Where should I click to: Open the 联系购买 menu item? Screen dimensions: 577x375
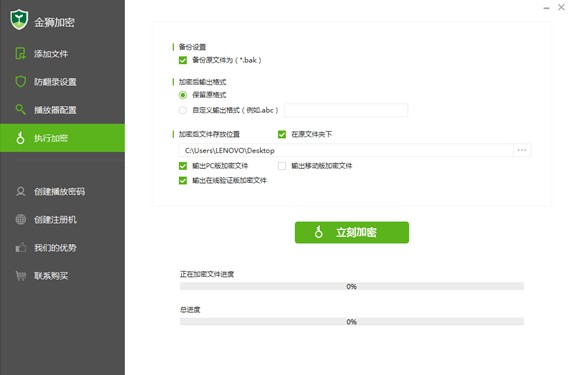click(x=63, y=275)
